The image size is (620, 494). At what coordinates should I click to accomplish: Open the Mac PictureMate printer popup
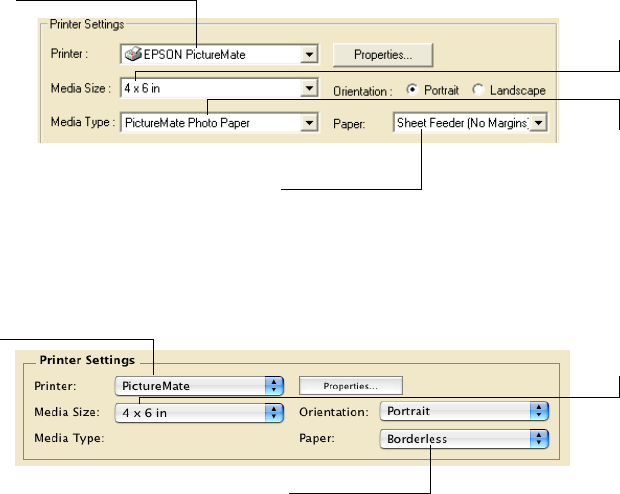tap(199, 386)
